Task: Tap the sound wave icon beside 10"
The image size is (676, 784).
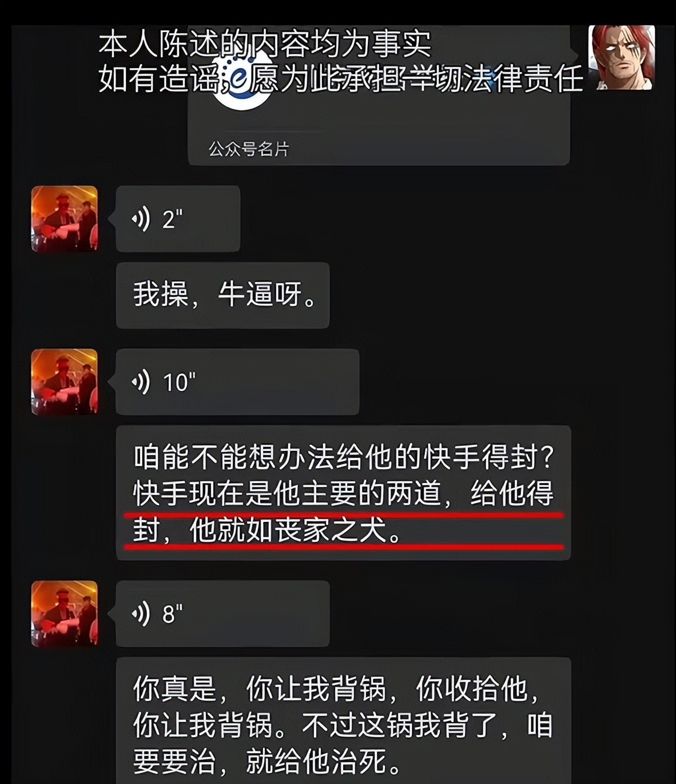Action: pyautogui.click(x=141, y=382)
